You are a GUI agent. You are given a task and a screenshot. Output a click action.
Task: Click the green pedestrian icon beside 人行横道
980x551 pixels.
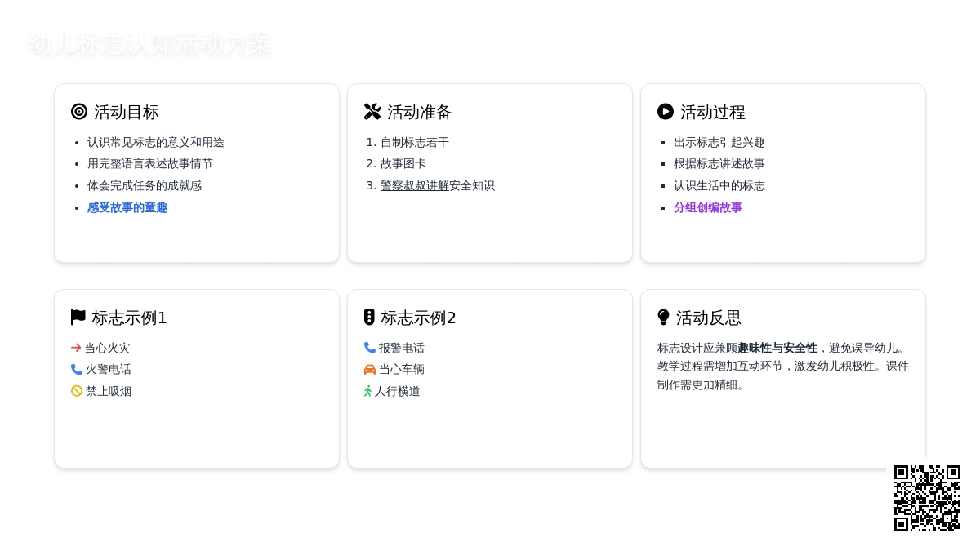click(368, 391)
